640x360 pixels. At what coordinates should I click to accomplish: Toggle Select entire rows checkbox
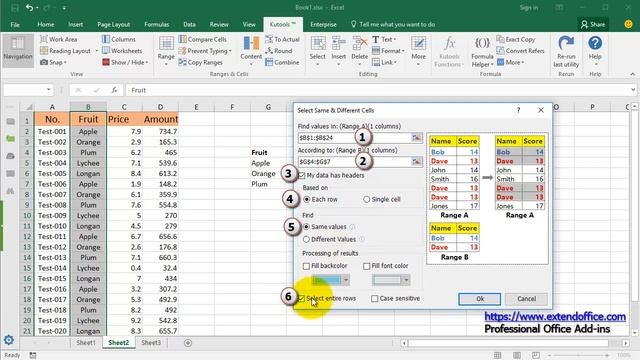(302, 298)
